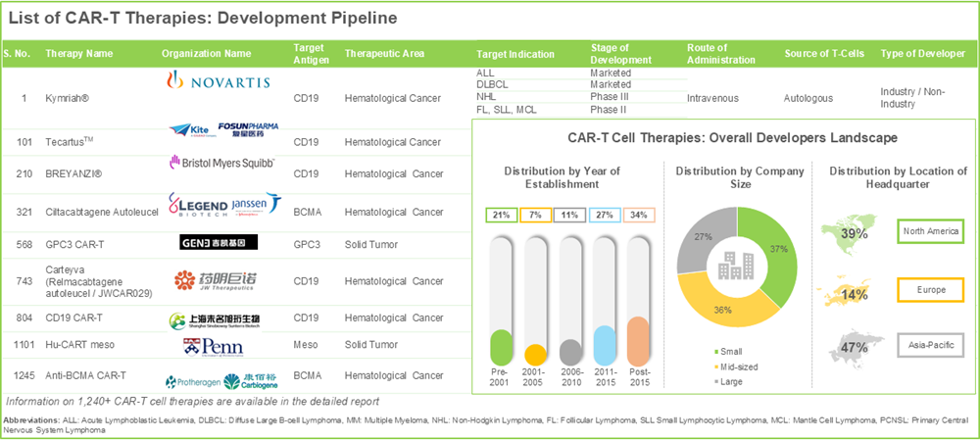Click the building icon in donut chart
Viewport: 980px width, 440px height.
738,265
